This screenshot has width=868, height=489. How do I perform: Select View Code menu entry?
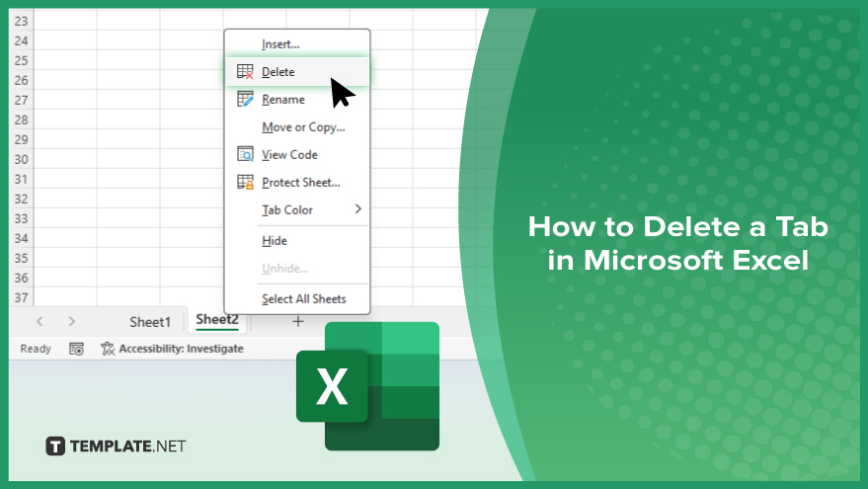tap(297, 155)
